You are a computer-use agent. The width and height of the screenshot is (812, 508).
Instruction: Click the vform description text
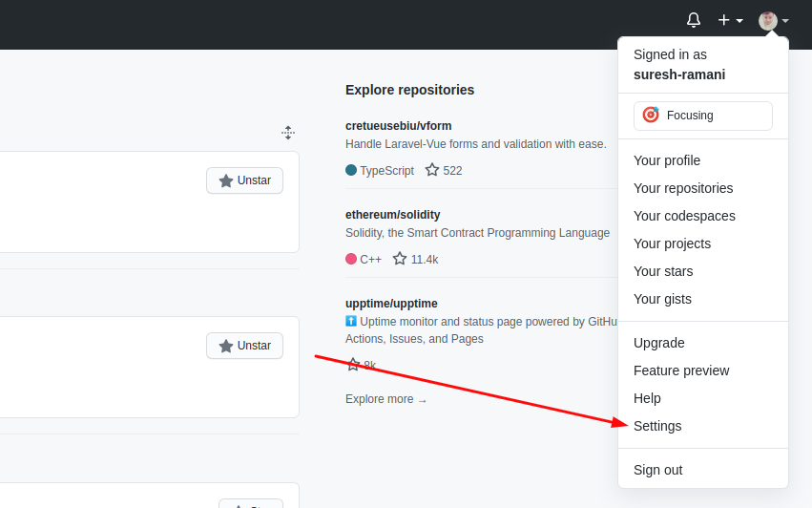tap(475, 144)
